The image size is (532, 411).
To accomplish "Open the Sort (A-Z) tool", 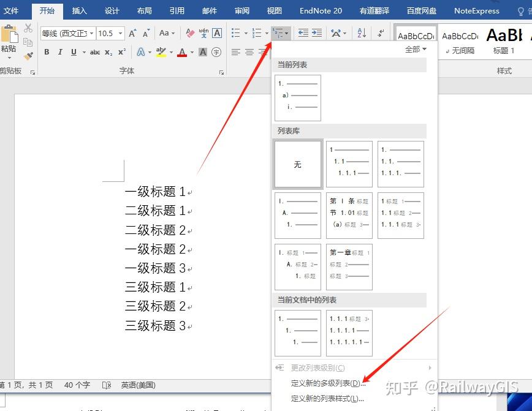I will coord(362,33).
